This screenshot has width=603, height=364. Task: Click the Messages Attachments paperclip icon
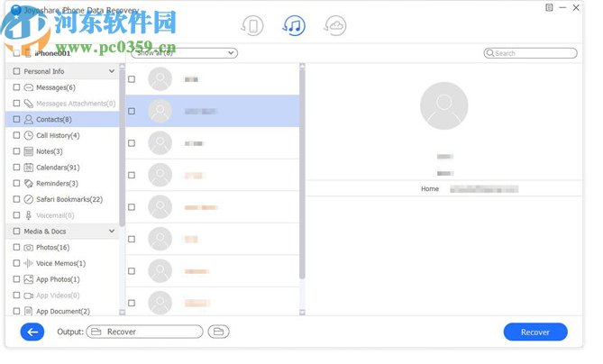[29, 104]
